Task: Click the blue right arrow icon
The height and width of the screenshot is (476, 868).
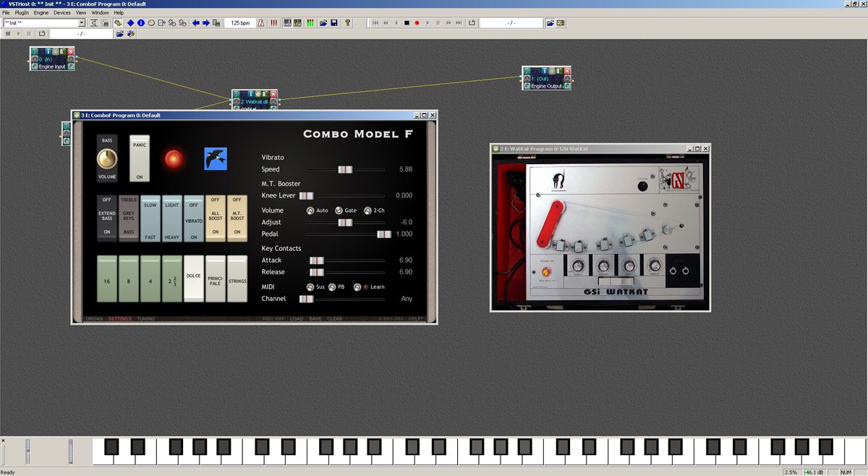Action: [x=206, y=23]
